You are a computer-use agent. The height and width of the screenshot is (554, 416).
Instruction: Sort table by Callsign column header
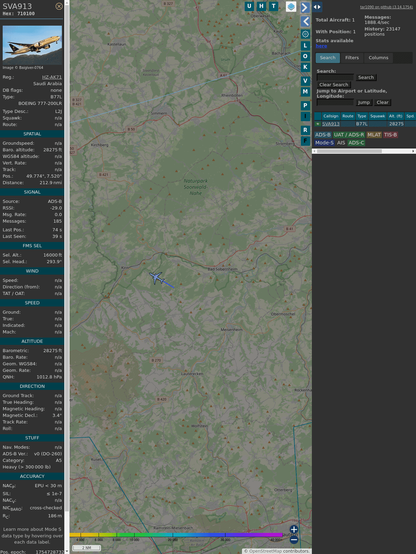point(331,116)
